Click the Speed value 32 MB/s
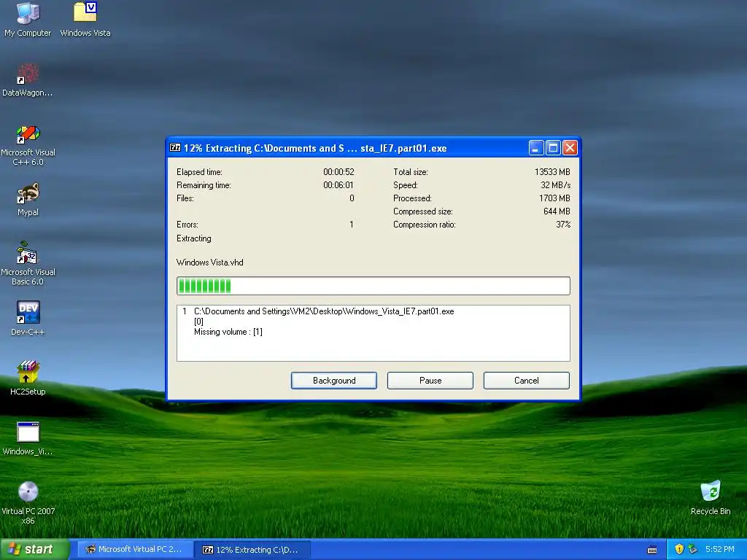The height and width of the screenshot is (560, 747). (x=555, y=185)
